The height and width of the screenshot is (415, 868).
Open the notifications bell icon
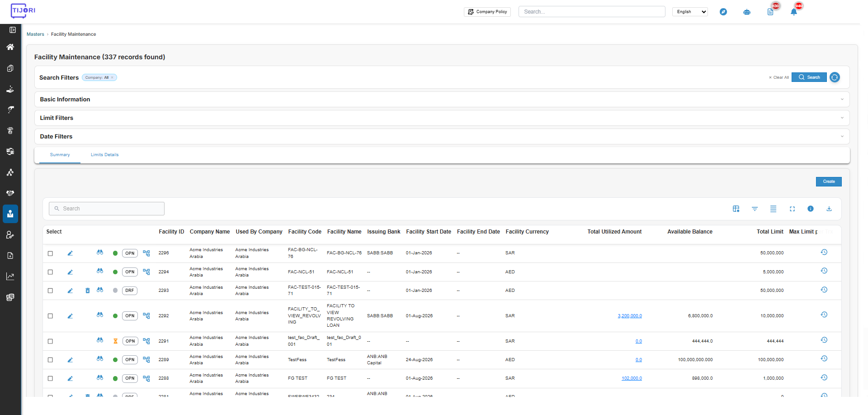click(794, 12)
